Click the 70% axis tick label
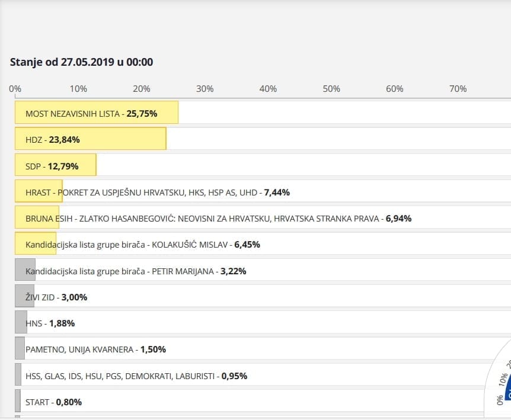The width and height of the screenshot is (511, 420). pyautogui.click(x=458, y=89)
